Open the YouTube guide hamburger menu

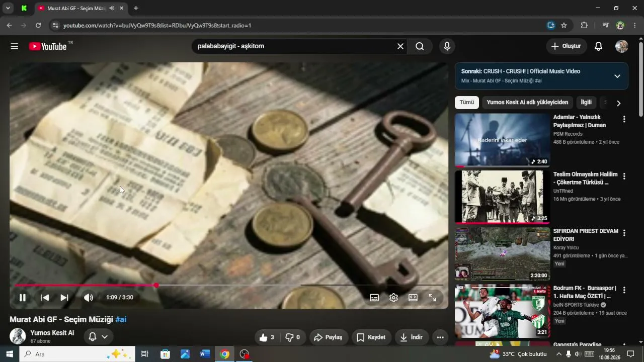pos(14,46)
